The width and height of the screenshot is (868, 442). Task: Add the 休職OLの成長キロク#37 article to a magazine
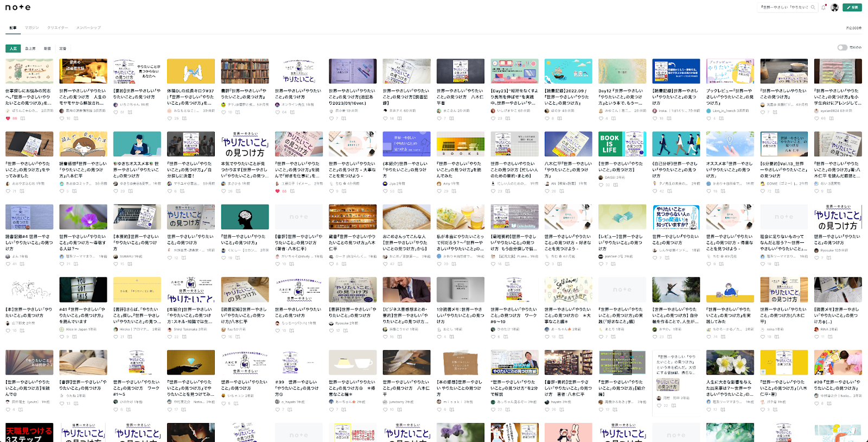coord(184,118)
